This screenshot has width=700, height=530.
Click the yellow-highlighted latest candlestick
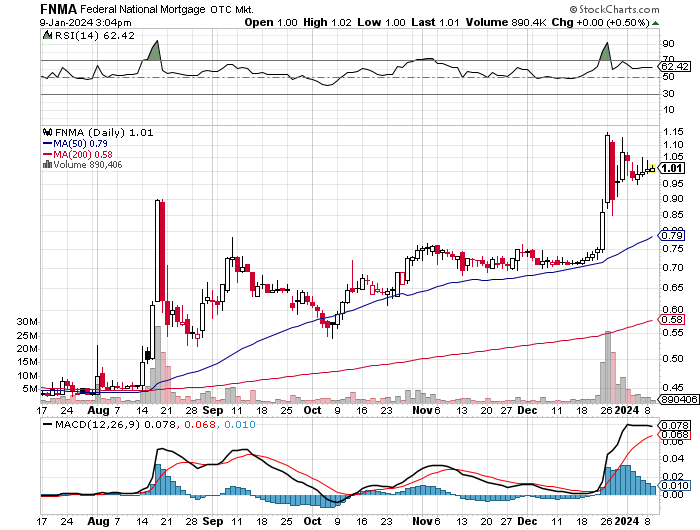pos(653,168)
